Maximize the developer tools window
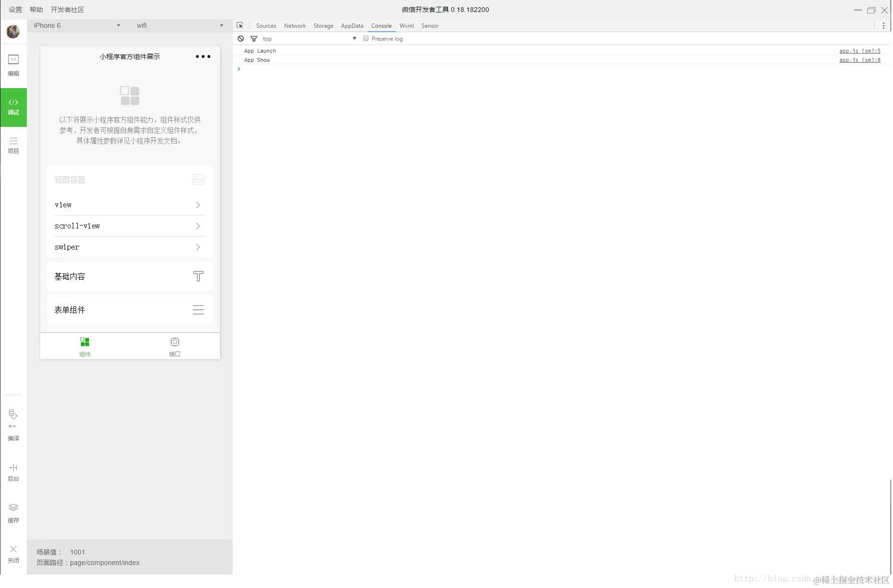This screenshot has width=893, height=588. point(871,10)
